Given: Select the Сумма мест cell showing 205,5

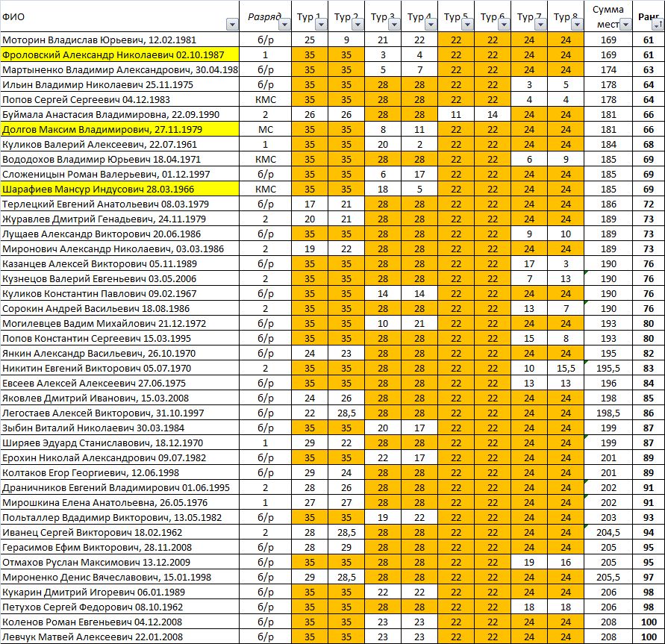Looking at the screenshot, I should [609, 577].
